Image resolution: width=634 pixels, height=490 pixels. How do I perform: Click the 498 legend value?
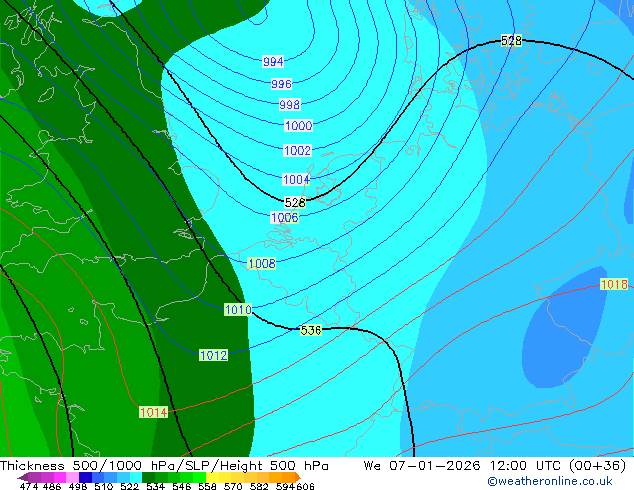[78, 486]
